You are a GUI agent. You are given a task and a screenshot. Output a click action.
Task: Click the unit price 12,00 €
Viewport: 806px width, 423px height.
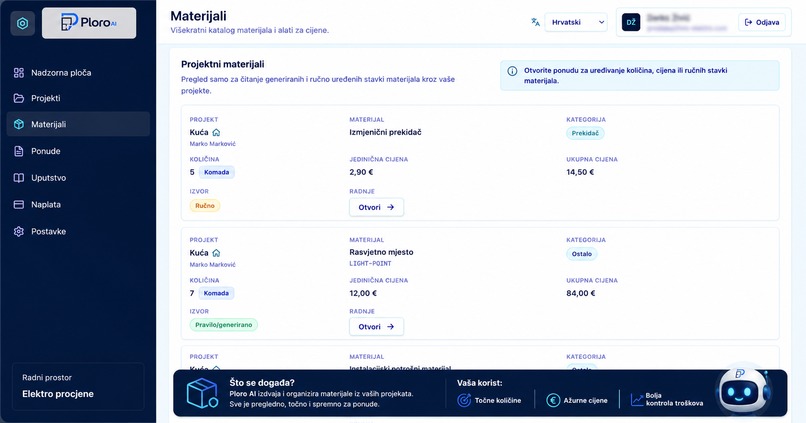click(363, 293)
